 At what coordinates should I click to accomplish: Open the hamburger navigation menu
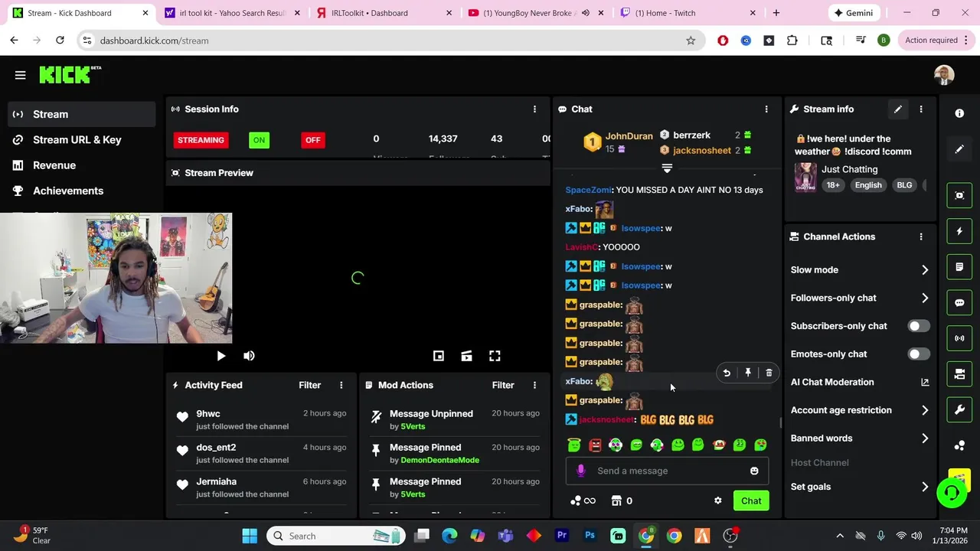tap(20, 75)
